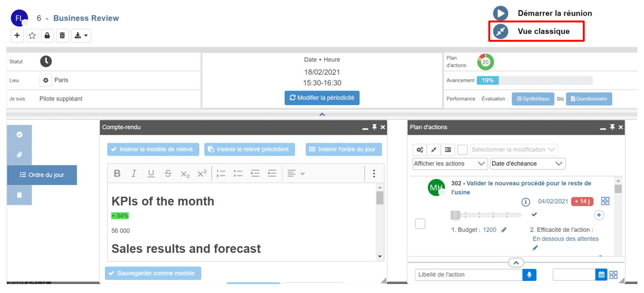644x293 pixels.
Task: Open the Date d'échéance sort dropdown
Action: [527, 164]
